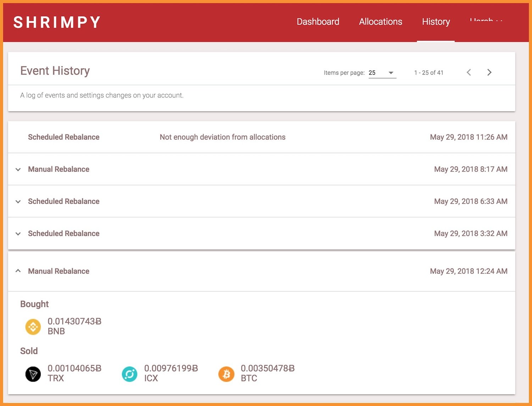Click the sold BTC amount 0.00350478

pyautogui.click(x=267, y=368)
